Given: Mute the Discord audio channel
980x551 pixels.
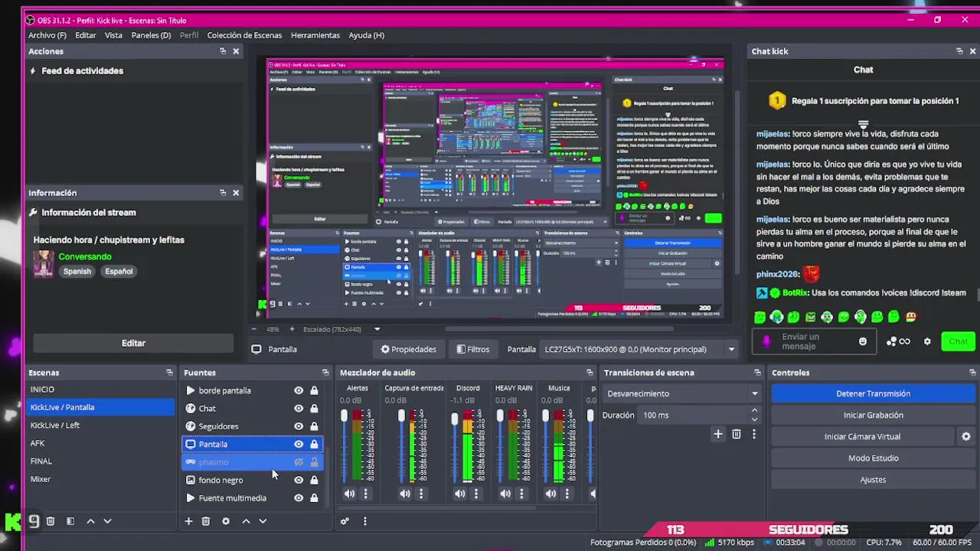Looking at the screenshot, I should click(459, 494).
